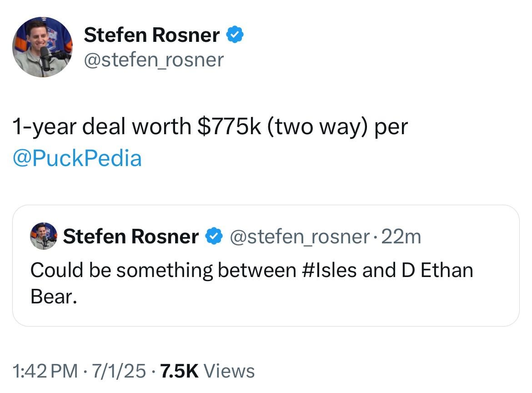Image resolution: width=532 pixels, height=393 pixels.
Task: Click the 1:42 PM timestamp
Action: [34, 371]
